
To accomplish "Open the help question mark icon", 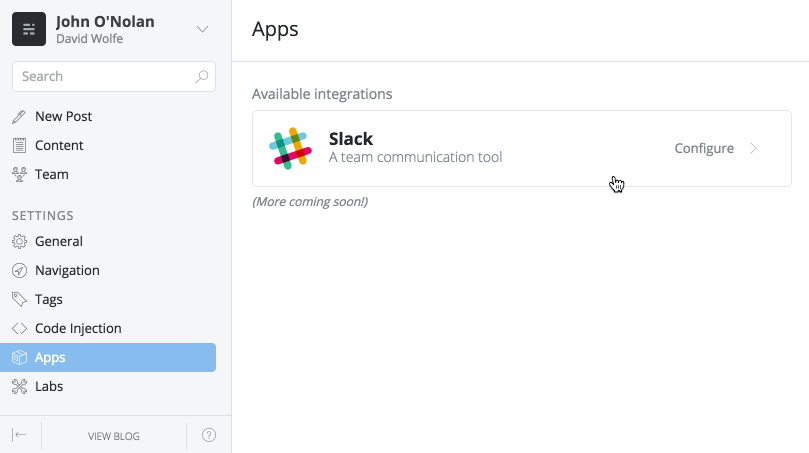I will pos(209,435).
